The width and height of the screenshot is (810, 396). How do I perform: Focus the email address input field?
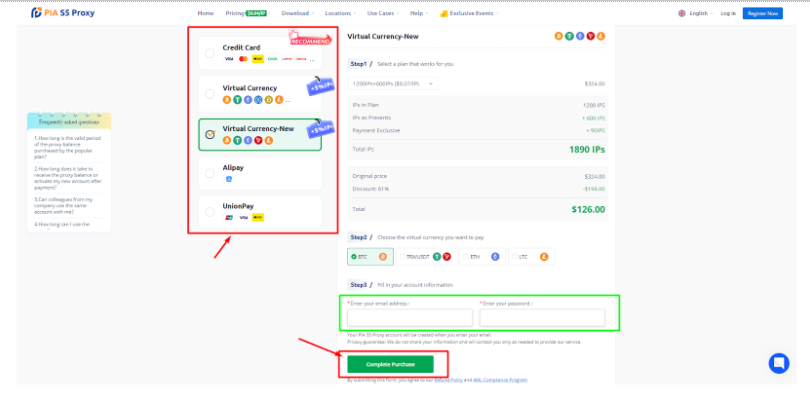pyautogui.click(x=410, y=318)
